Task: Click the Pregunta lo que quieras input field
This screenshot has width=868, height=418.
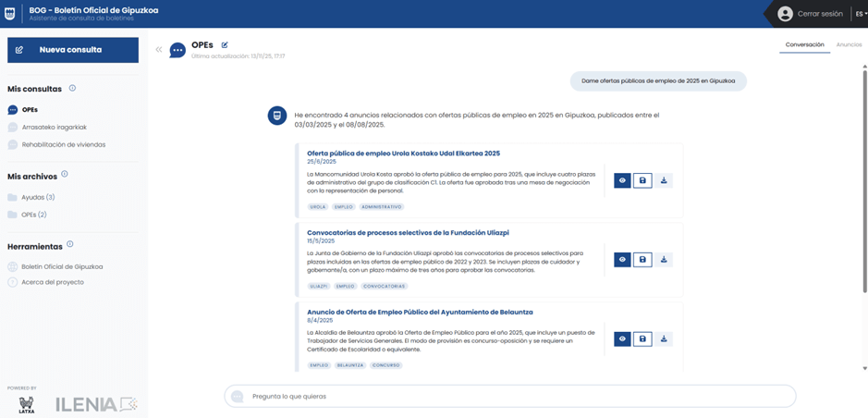Action: (510, 396)
